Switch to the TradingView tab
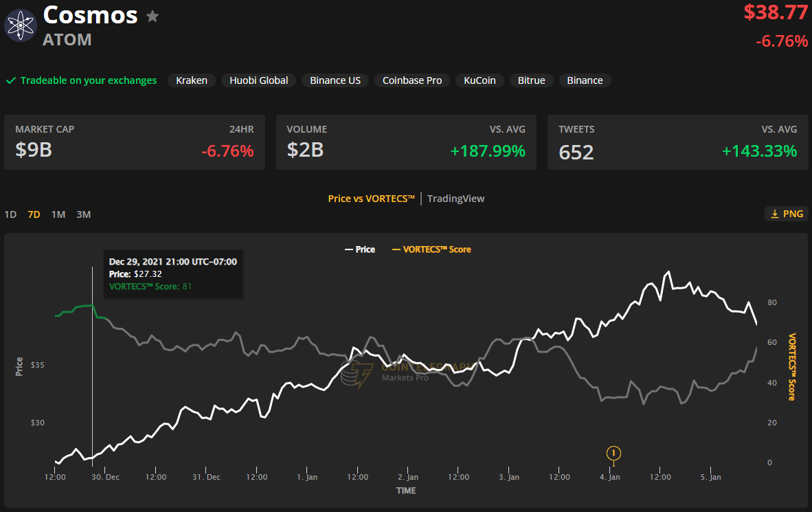This screenshot has height=512, width=812. pos(455,199)
